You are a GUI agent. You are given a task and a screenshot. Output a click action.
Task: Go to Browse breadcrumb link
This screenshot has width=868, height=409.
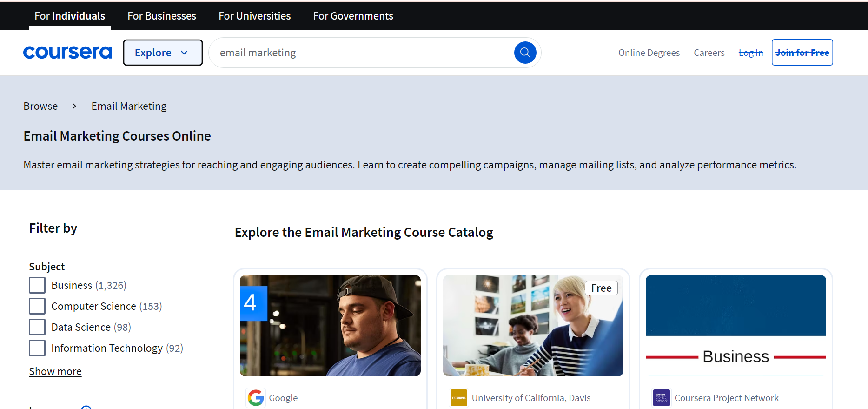(41, 106)
